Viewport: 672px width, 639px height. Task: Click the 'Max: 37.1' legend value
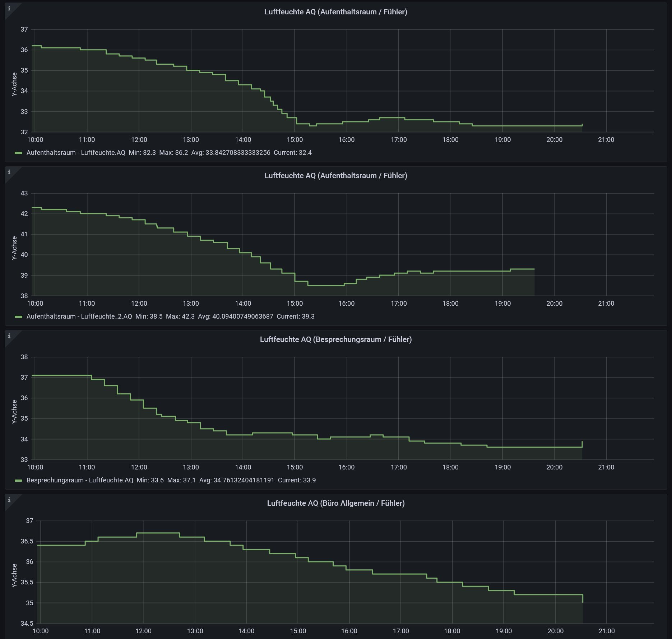click(x=181, y=480)
